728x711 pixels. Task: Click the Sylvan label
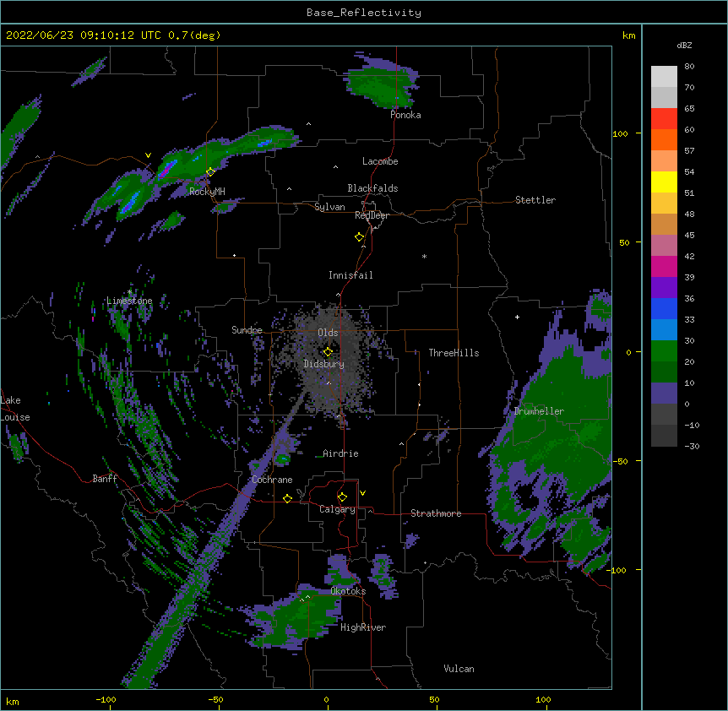(329, 207)
